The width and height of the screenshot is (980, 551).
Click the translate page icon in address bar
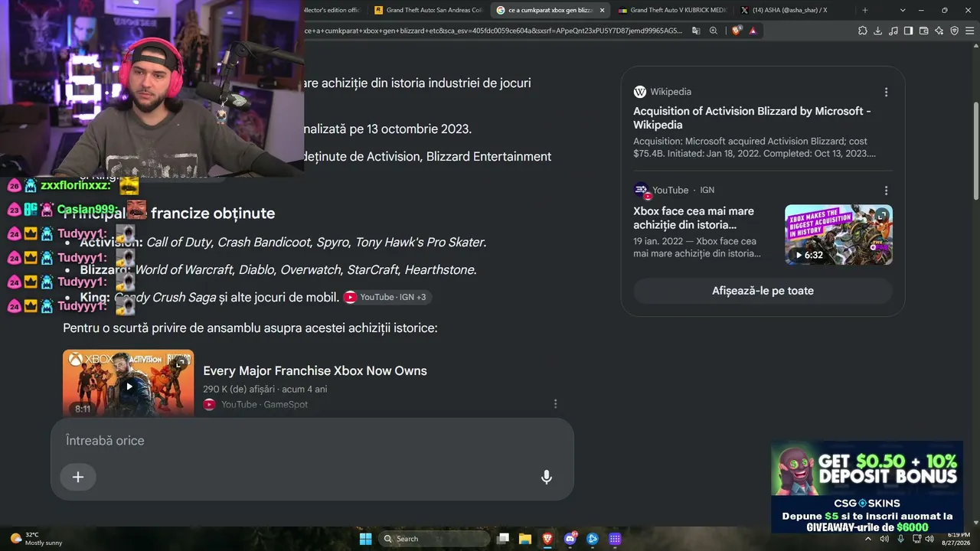point(696,31)
